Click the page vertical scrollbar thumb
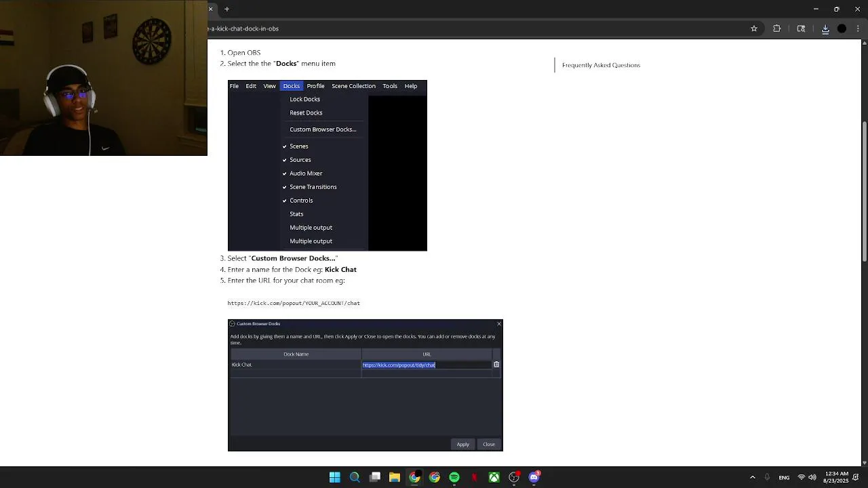 [x=865, y=191]
